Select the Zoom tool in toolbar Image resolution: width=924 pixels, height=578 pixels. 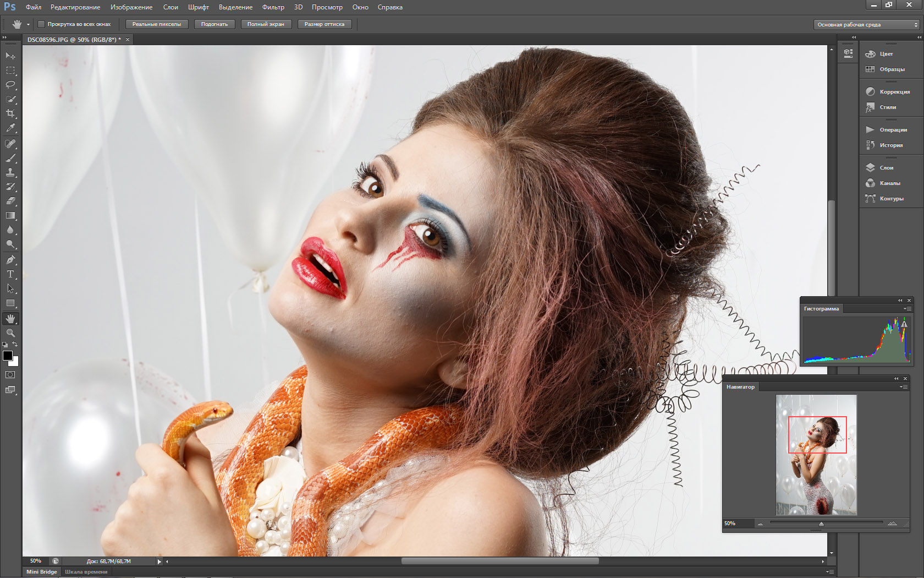[10, 333]
